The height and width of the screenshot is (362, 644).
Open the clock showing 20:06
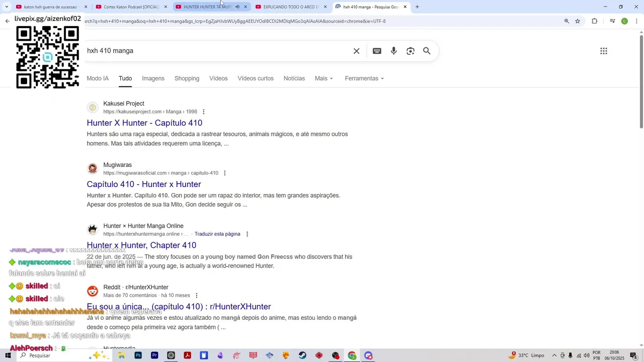[x=614, y=355]
